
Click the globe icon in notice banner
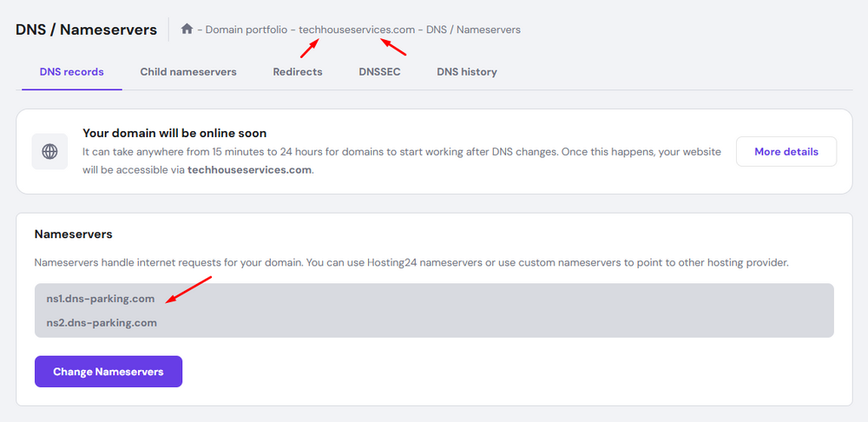[x=50, y=152]
